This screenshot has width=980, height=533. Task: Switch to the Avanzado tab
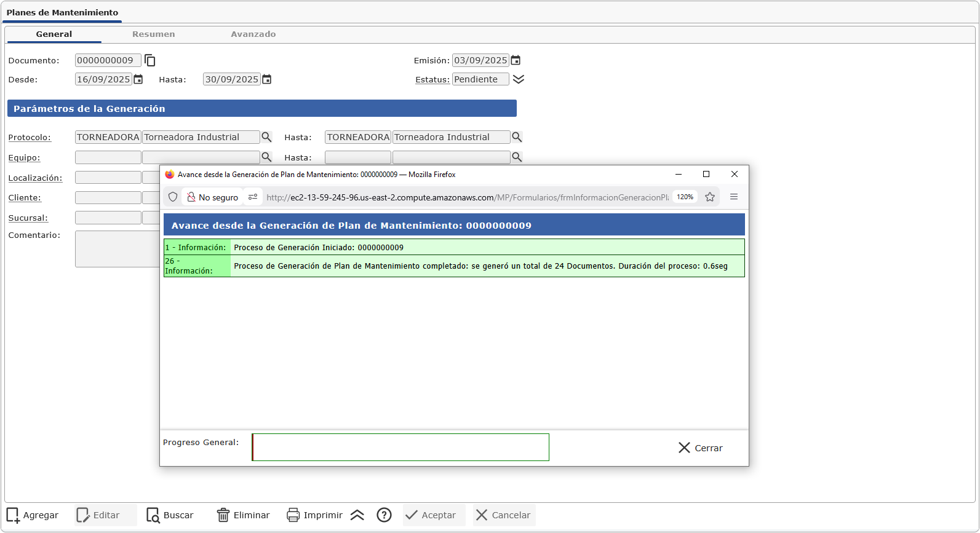point(253,34)
